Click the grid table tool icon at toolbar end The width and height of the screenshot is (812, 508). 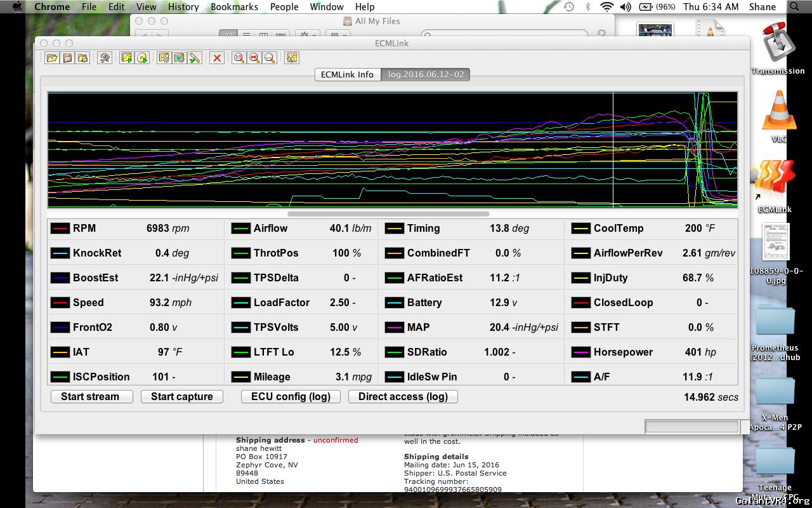pyautogui.click(x=291, y=58)
